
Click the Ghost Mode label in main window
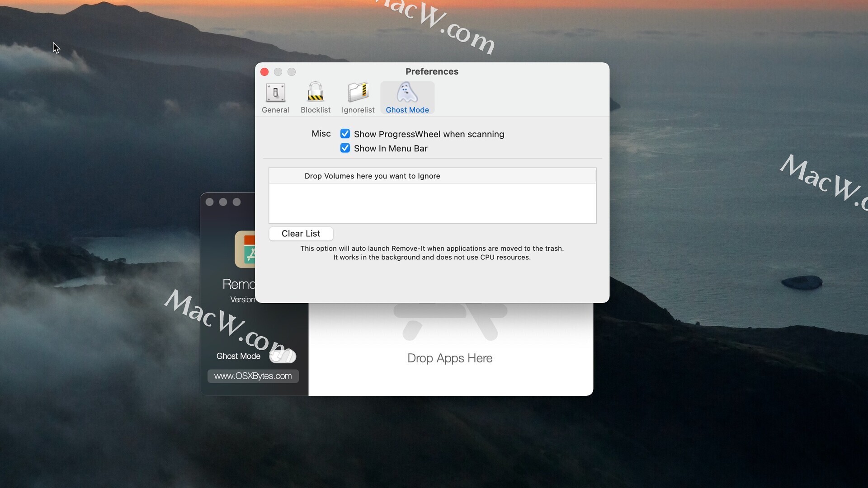238,356
